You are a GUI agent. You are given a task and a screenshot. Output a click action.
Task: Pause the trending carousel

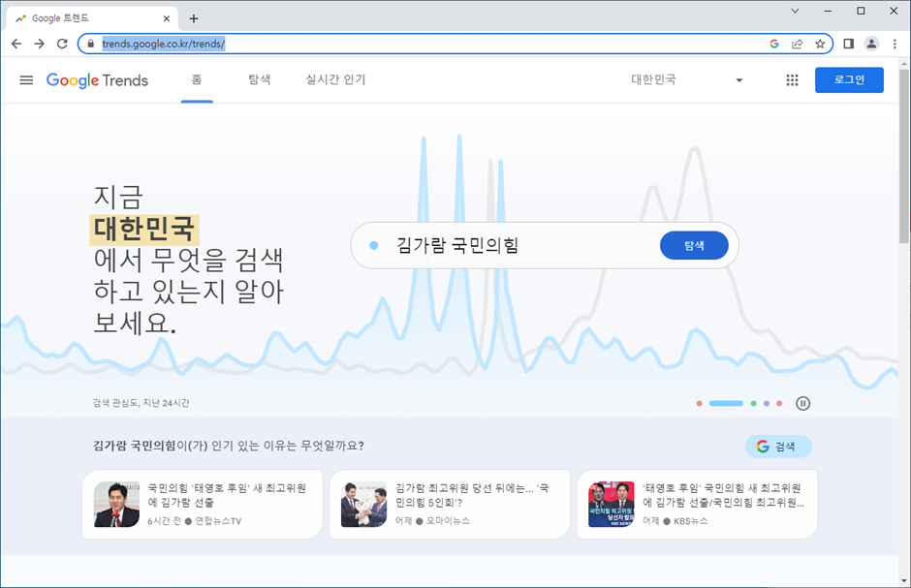[802, 403]
